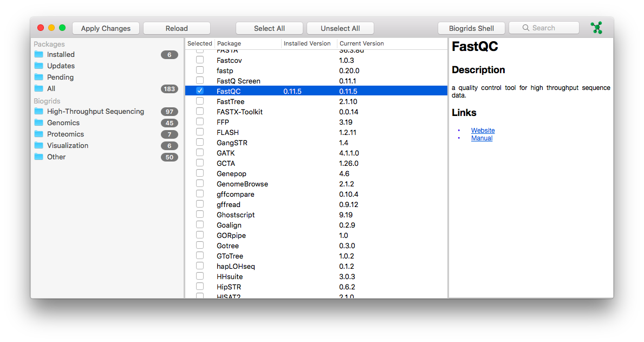Open the FastQC Website link

tap(483, 130)
